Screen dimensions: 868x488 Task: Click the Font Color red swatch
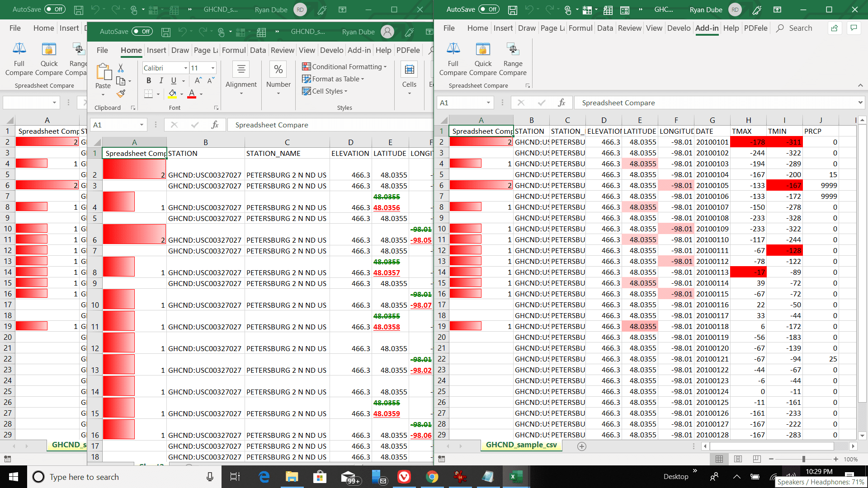coord(192,97)
